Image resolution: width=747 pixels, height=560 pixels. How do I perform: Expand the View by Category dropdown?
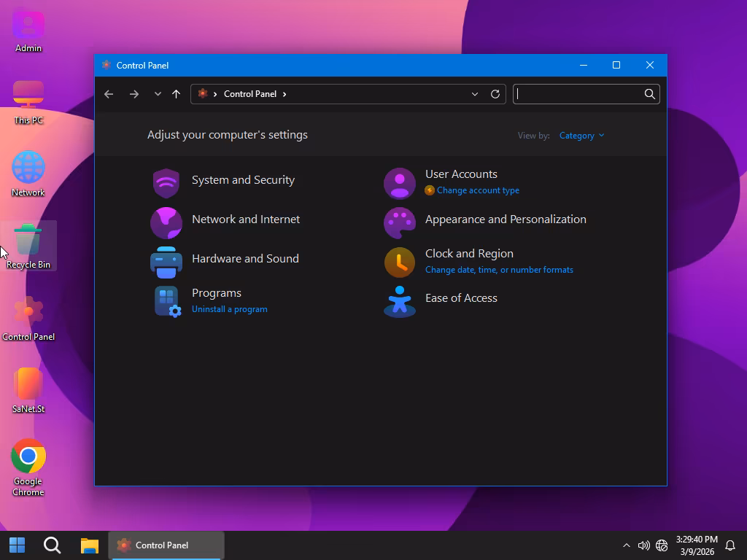[581, 136]
